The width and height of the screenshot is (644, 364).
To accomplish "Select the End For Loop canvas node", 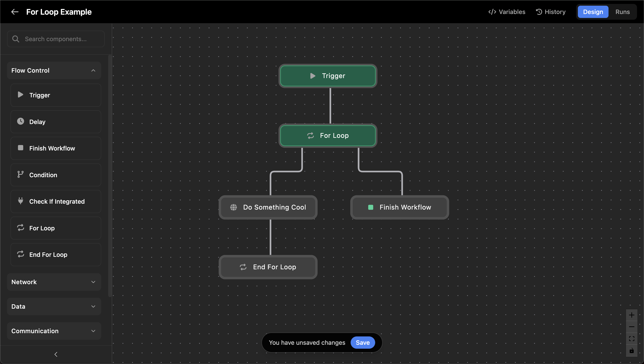I will 268,267.
